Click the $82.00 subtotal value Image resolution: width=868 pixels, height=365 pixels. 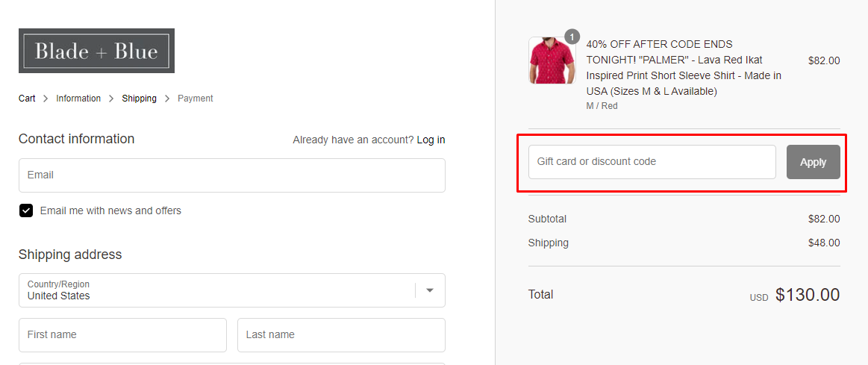tap(824, 219)
